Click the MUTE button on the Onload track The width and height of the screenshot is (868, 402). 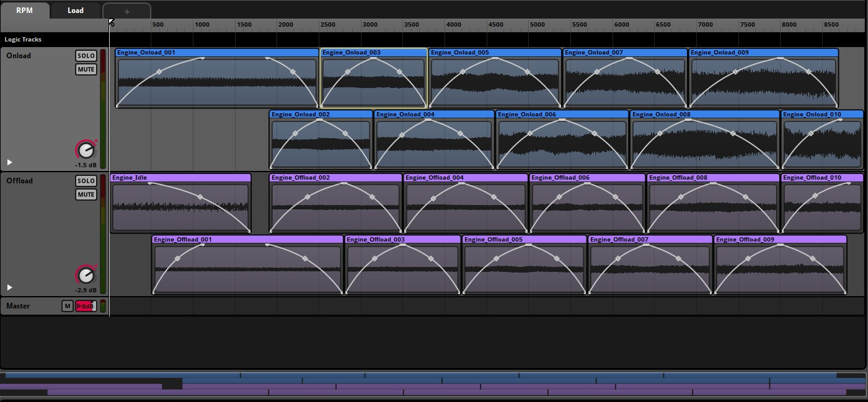tap(86, 69)
